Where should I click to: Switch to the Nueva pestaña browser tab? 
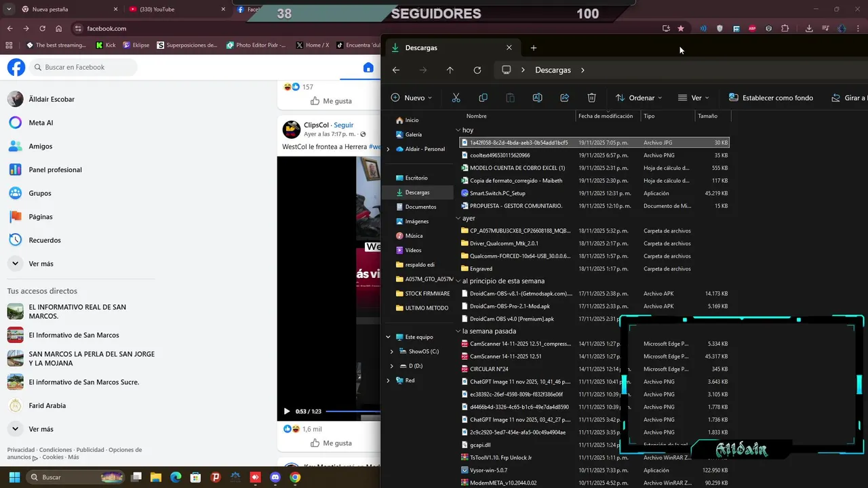[x=68, y=9]
